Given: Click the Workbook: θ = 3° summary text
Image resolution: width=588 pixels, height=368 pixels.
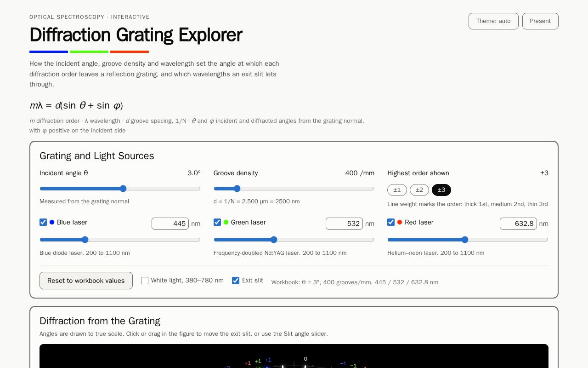Looking at the screenshot, I should pos(355,282).
